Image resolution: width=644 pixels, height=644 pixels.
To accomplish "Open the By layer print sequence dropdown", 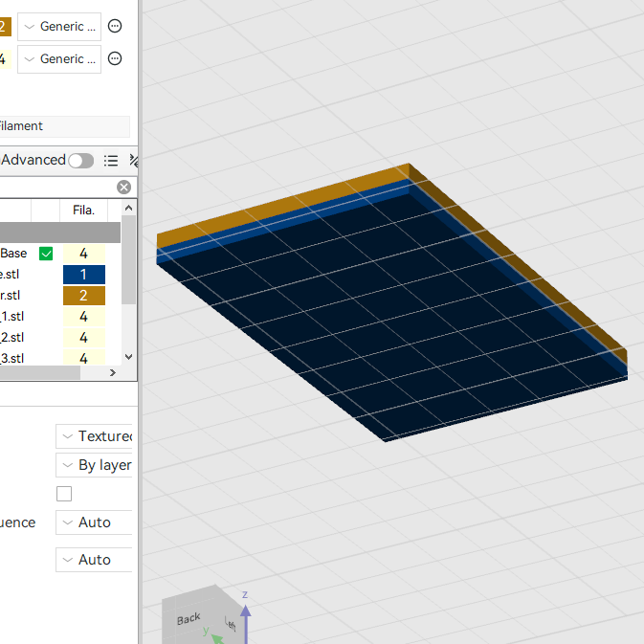I will point(94,465).
